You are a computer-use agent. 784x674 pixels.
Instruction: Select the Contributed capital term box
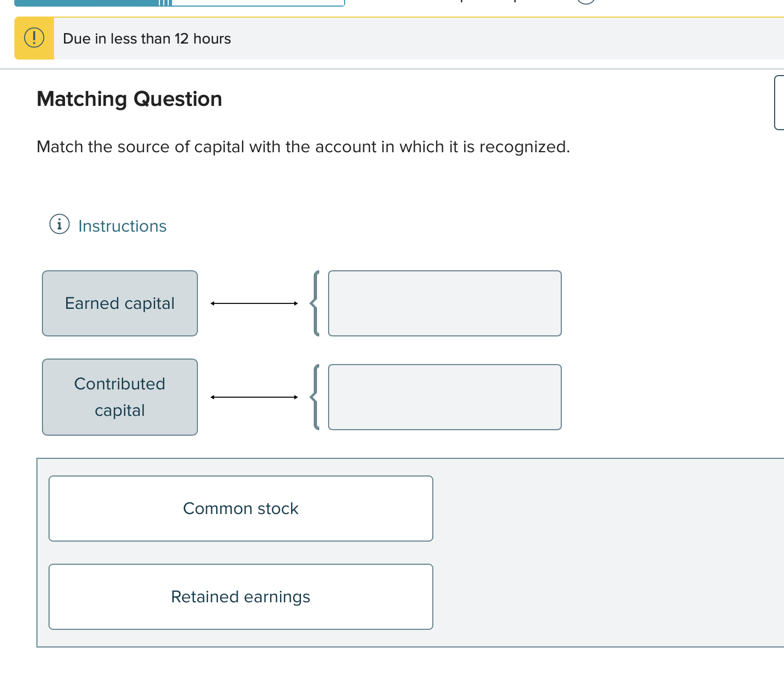point(120,397)
